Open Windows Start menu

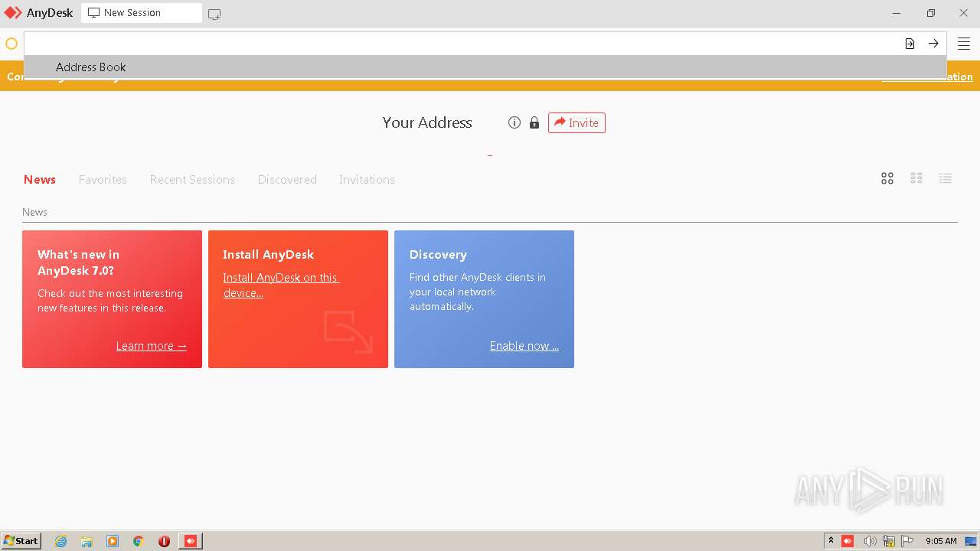21,541
